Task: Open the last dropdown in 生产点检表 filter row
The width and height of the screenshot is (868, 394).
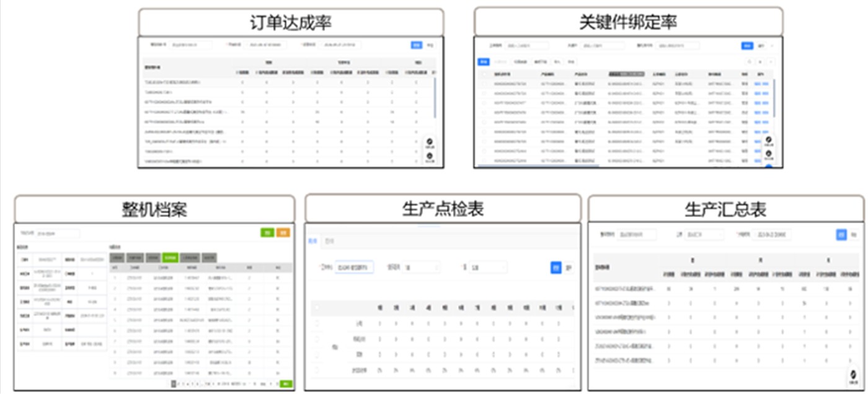Action: (x=489, y=267)
